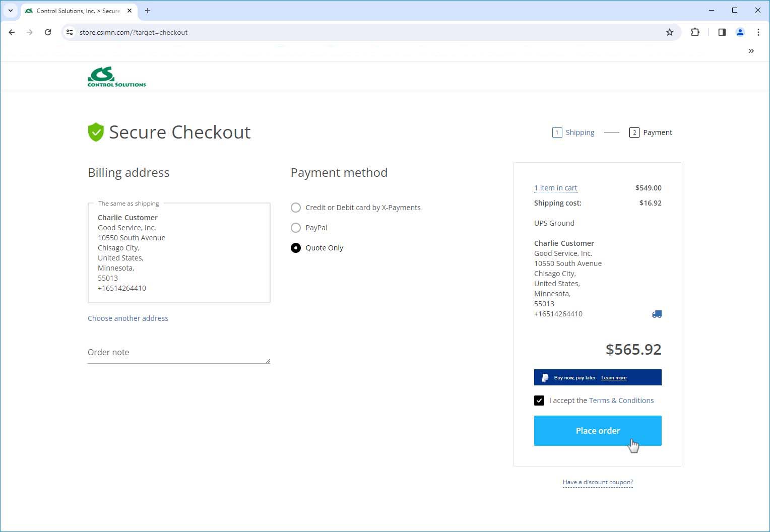
Task: View site information icon in address bar
Action: [x=70, y=32]
